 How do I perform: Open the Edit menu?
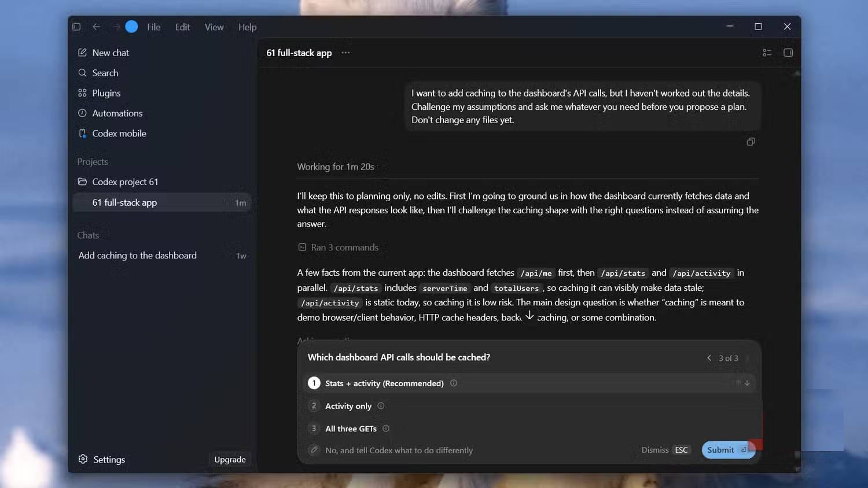point(182,27)
